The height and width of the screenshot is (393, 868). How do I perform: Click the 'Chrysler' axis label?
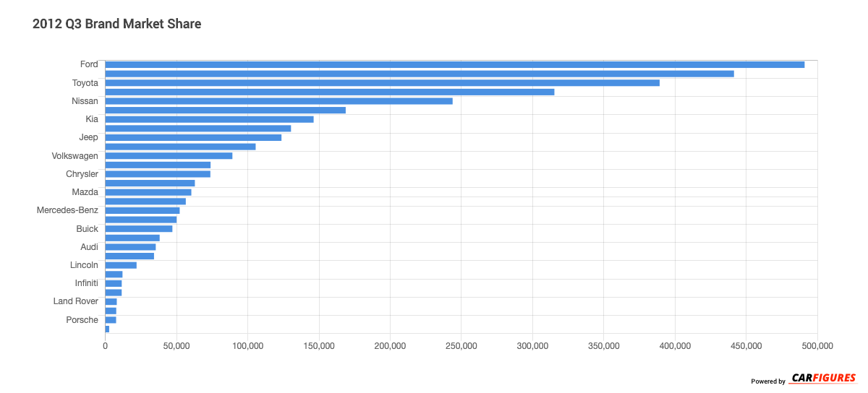[x=82, y=174]
